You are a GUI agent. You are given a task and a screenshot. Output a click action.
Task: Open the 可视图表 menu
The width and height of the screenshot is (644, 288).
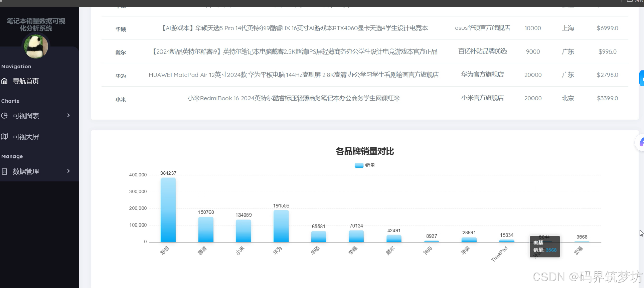(x=26, y=116)
